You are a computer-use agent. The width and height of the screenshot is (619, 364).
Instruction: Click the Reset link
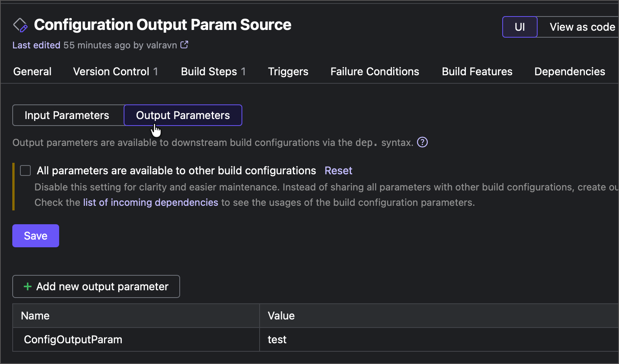click(338, 170)
